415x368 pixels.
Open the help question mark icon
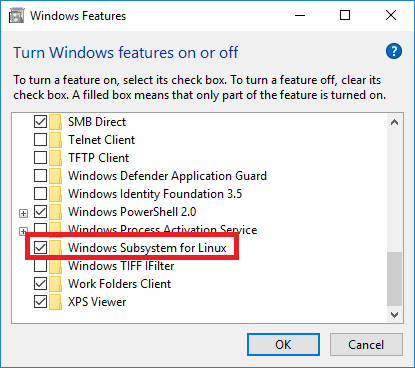tap(394, 51)
